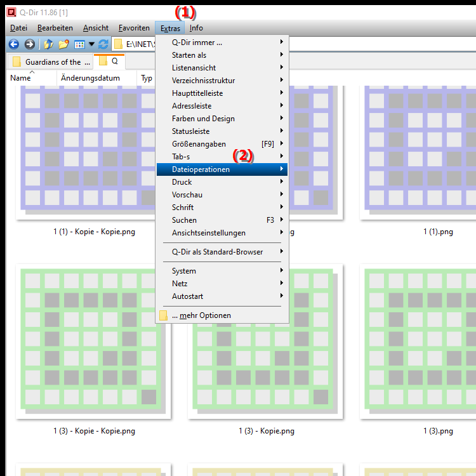Open the Druck submenu
Screen dimensions: 476x476
point(222,182)
